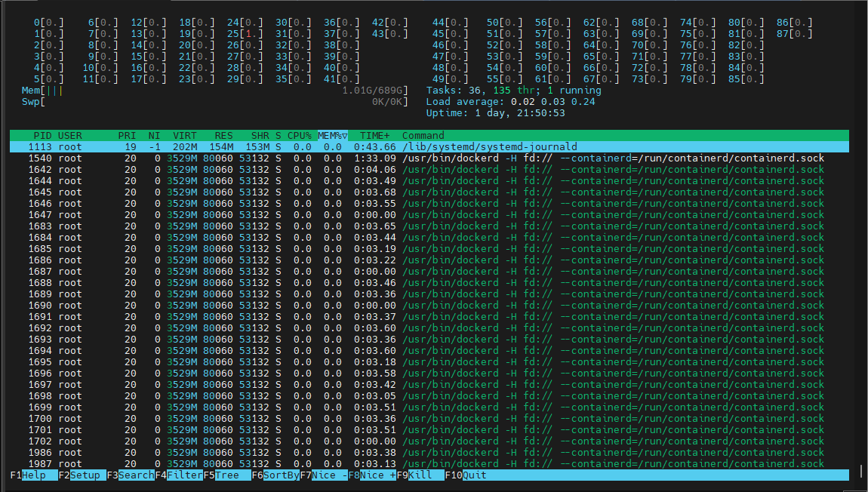Select process row with PID 1987

[429, 464]
